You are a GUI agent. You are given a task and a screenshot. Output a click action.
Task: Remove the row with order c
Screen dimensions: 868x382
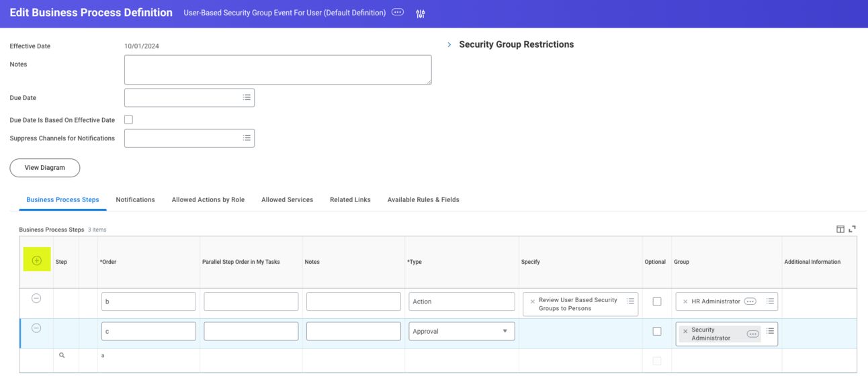(x=36, y=328)
